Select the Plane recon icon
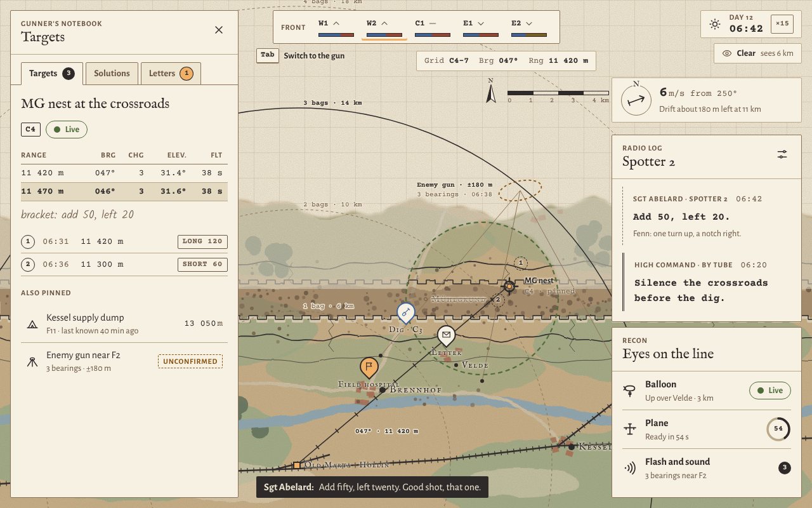 (x=630, y=429)
